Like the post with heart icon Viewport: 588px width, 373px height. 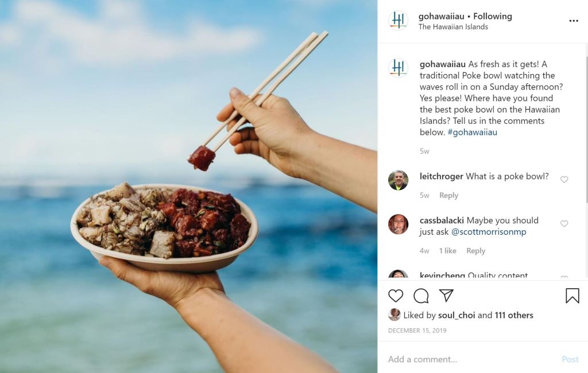(x=396, y=296)
